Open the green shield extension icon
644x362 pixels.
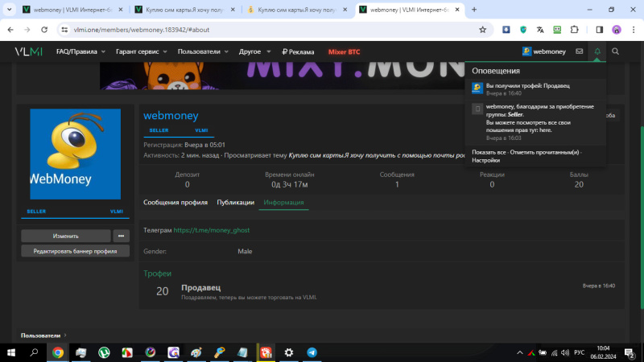tap(522, 30)
